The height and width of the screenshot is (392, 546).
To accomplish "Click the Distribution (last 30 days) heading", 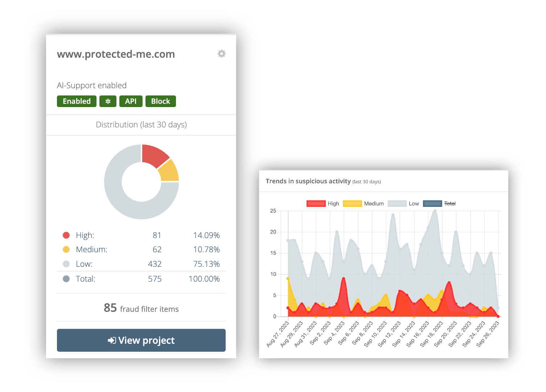I will 141,124.
